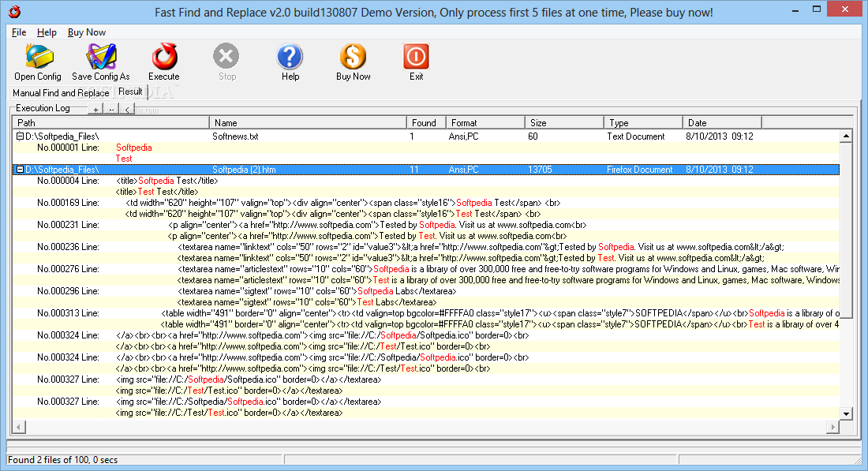
Task: Click the line '<title>Test Test</title>'
Action: pyautogui.click(x=157, y=192)
